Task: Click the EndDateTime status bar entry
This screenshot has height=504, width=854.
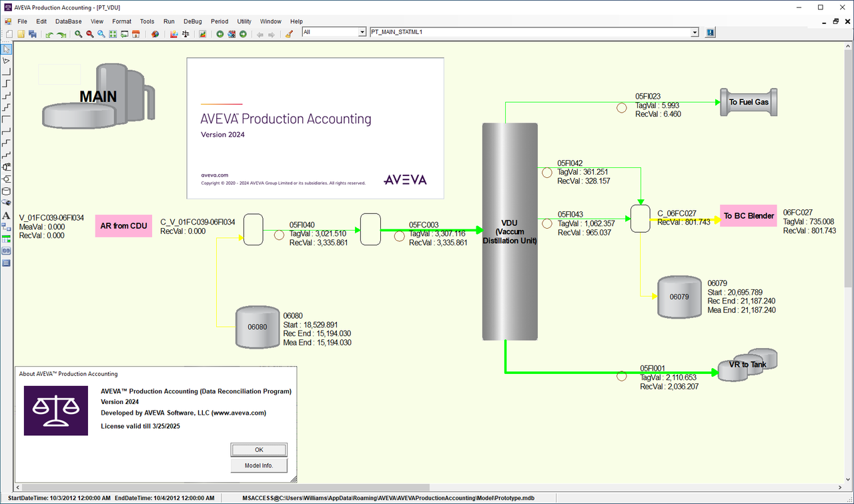Action: (x=165, y=498)
